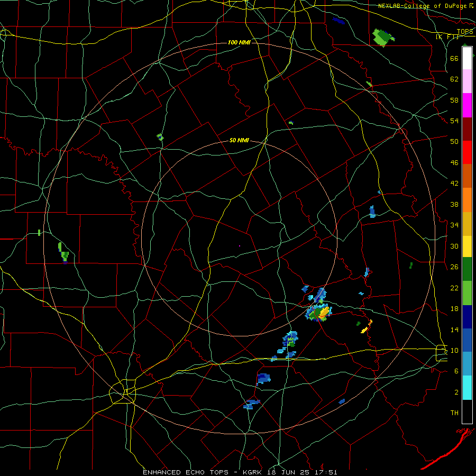This screenshot has height=476, width=476.
Task: Click the Enhanced Echo Tops KGRK caption
Action: pos(240,472)
